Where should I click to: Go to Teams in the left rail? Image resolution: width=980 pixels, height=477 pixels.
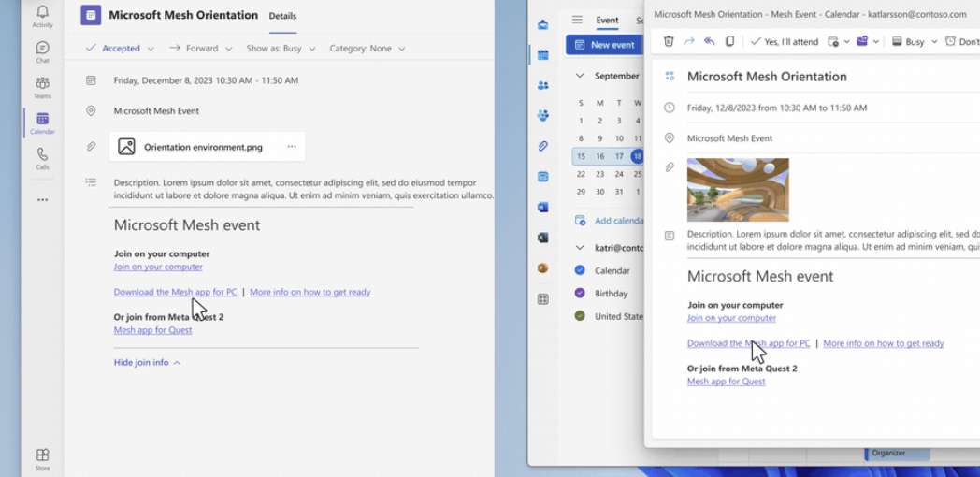[42, 87]
